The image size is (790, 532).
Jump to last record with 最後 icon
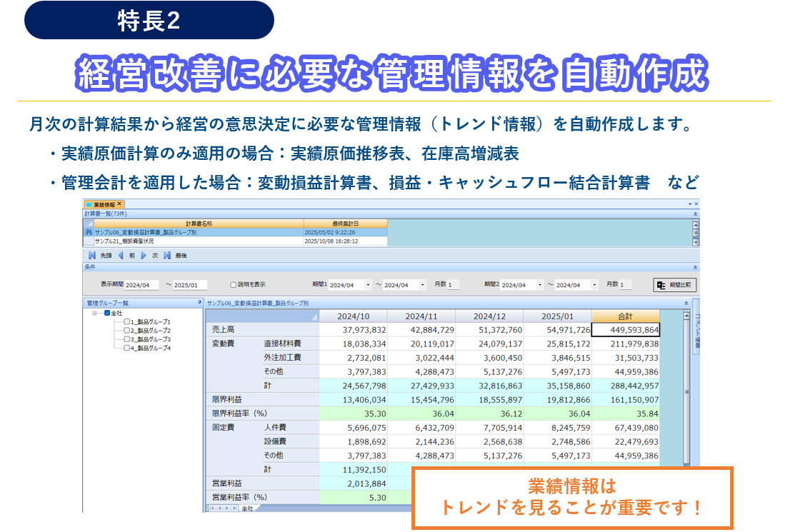pyautogui.click(x=166, y=256)
